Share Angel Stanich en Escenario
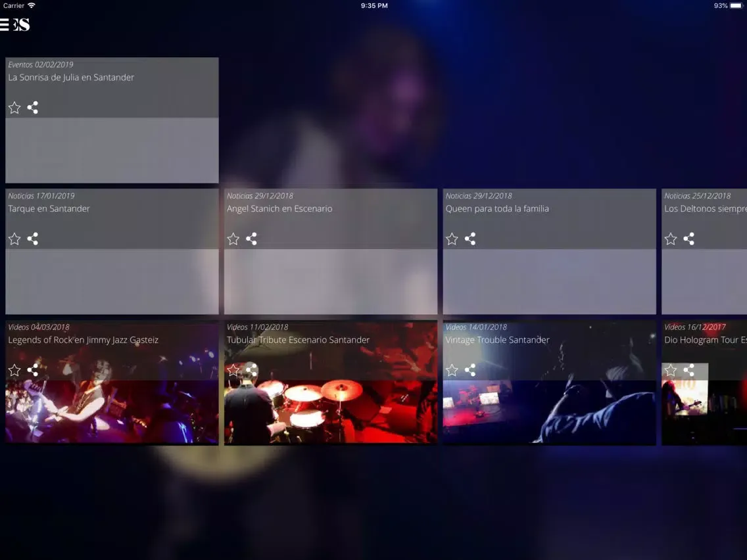The height and width of the screenshot is (560, 747). tap(251, 239)
